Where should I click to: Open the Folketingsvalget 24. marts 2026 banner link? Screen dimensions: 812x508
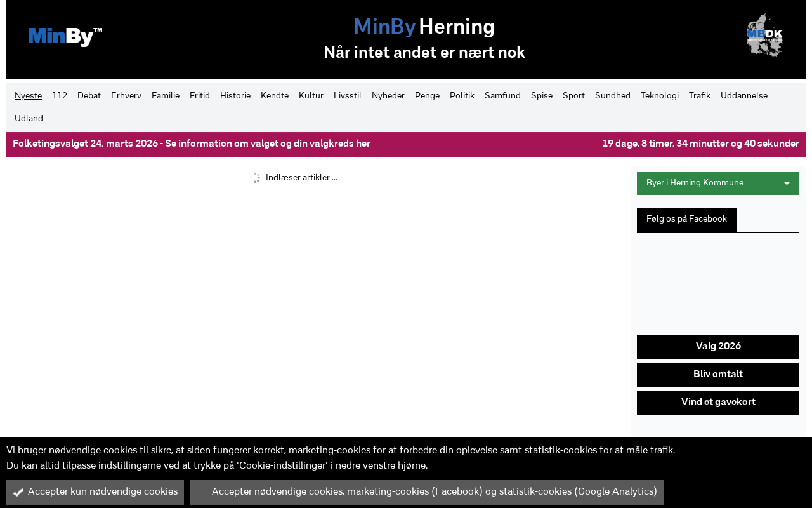coord(192,144)
